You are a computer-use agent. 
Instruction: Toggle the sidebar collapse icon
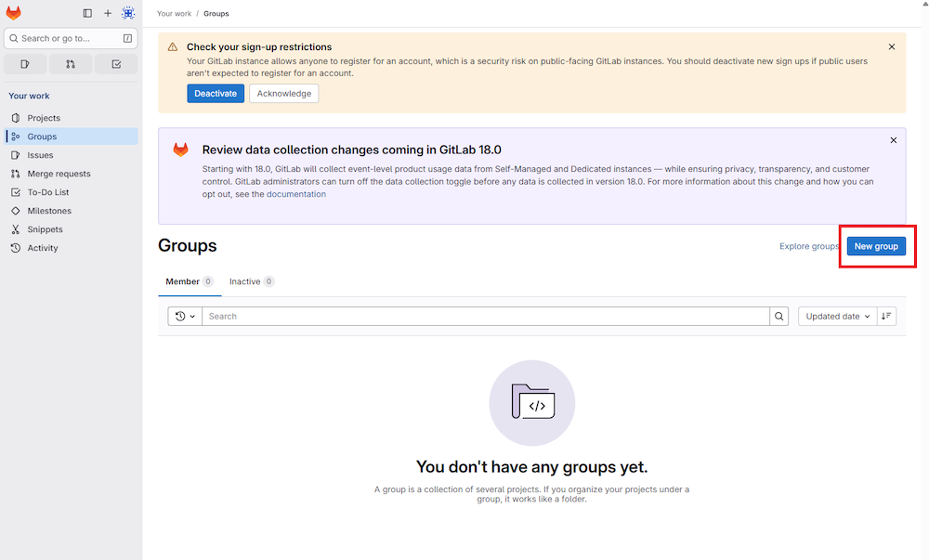87,13
